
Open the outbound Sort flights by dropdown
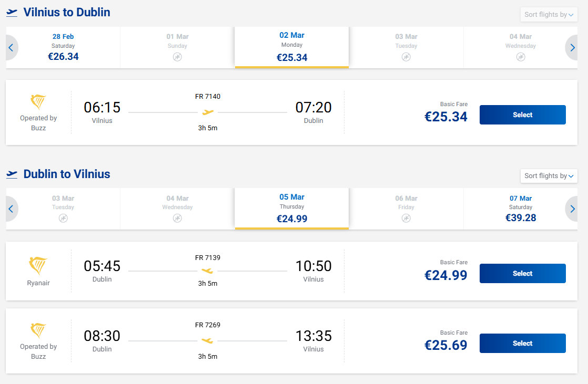click(x=549, y=15)
